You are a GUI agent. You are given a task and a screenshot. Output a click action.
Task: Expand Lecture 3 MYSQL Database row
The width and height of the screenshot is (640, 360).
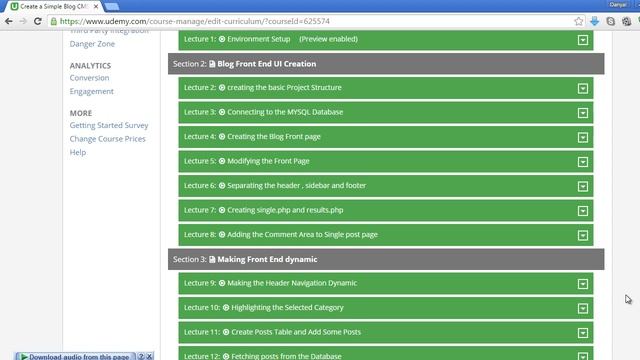point(583,113)
